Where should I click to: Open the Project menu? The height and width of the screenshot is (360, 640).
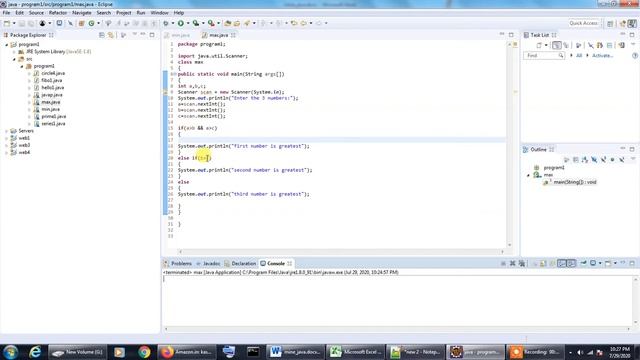pyautogui.click(x=124, y=13)
